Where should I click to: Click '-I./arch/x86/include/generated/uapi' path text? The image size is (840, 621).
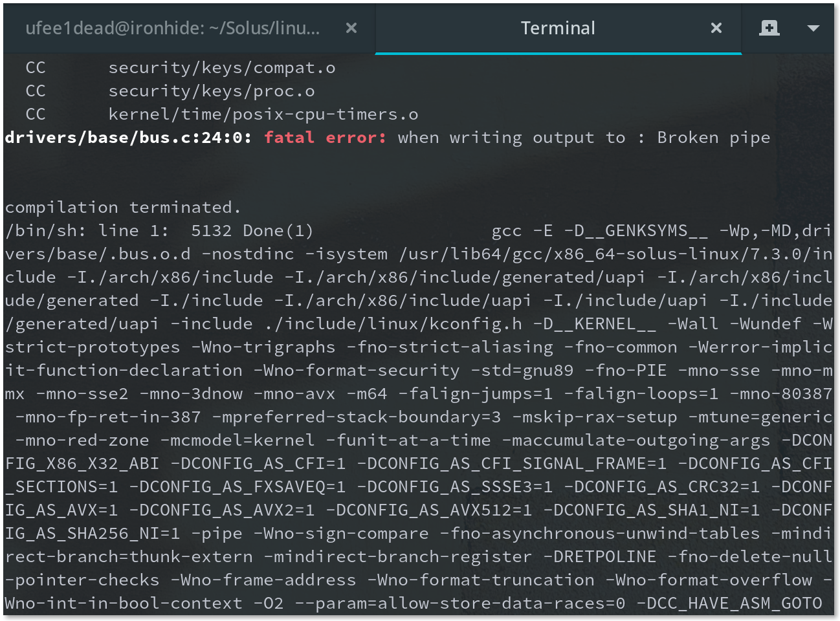[465, 278]
